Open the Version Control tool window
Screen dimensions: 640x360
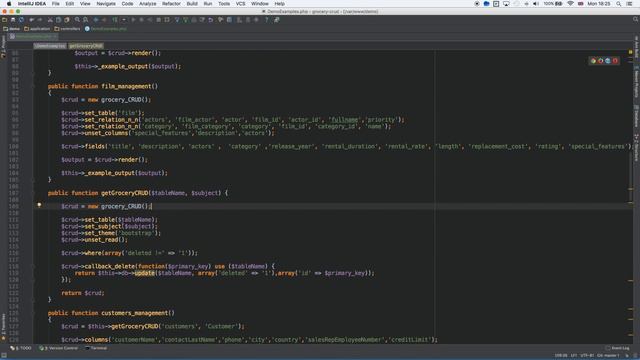click(58, 348)
